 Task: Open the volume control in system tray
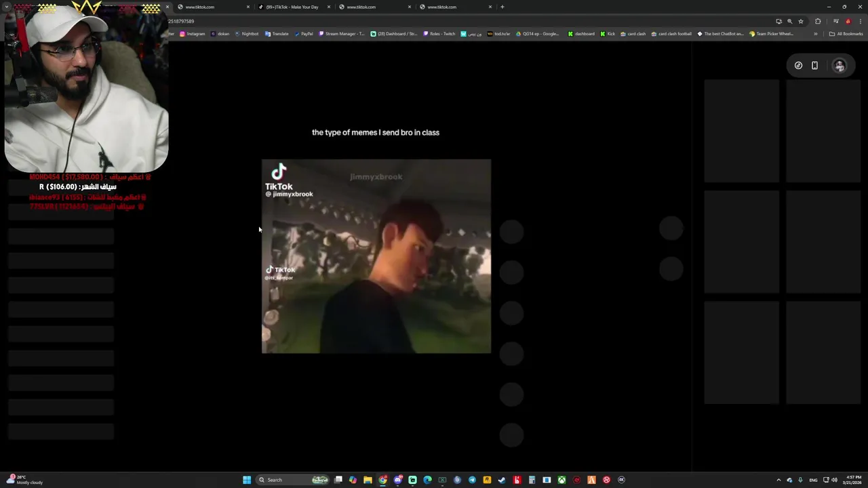click(834, 480)
